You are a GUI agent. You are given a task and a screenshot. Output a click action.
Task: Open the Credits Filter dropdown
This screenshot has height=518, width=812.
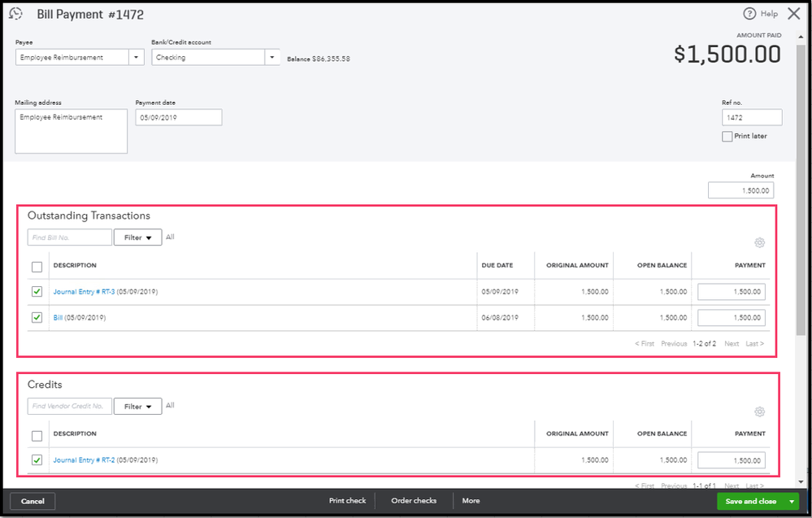137,407
